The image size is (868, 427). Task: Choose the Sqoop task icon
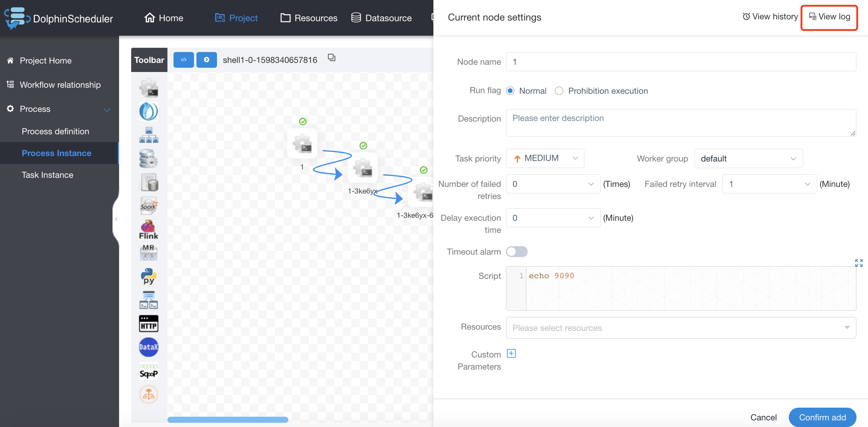(x=149, y=371)
